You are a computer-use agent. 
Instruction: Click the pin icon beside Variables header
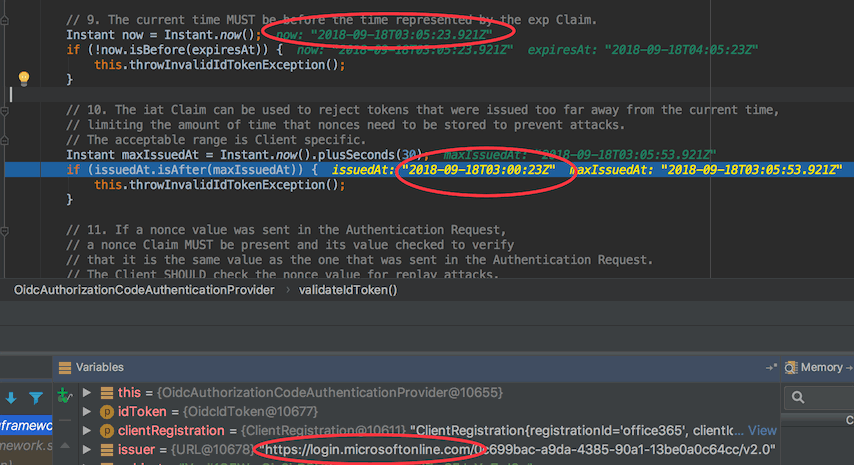[772, 367]
